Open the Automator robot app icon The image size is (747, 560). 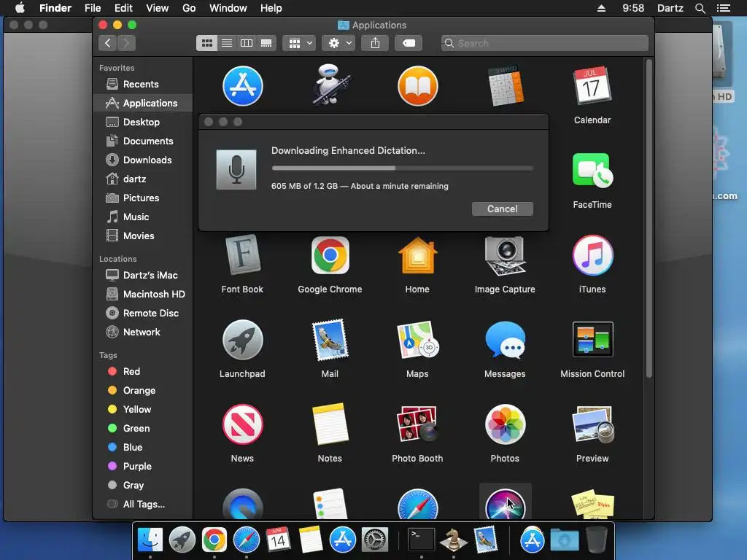[330, 85]
